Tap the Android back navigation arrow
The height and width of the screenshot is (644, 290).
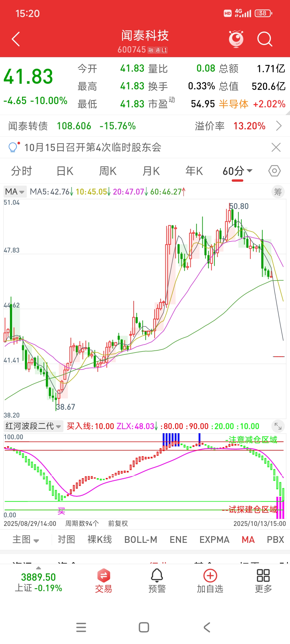[x=207, y=627]
